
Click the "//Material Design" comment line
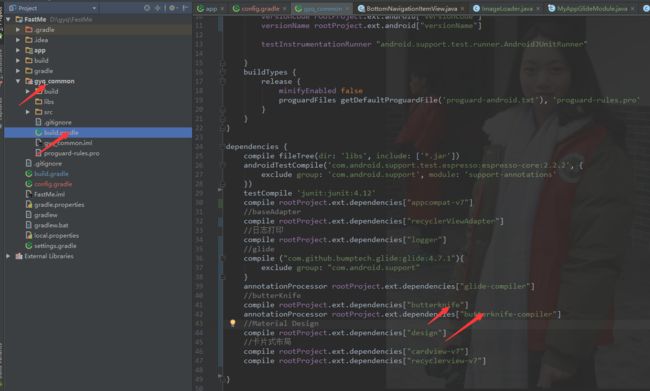(281, 323)
